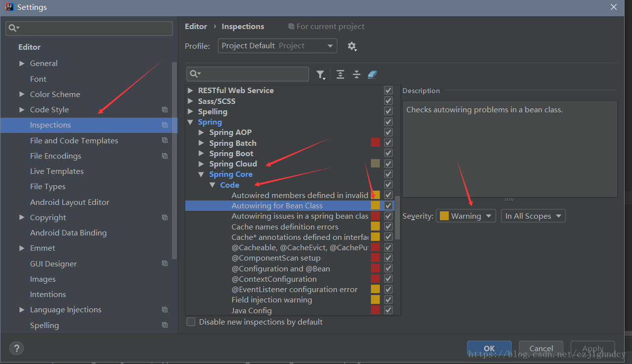Toggle the @ComponentScan setup checkbox

pyautogui.click(x=388, y=258)
